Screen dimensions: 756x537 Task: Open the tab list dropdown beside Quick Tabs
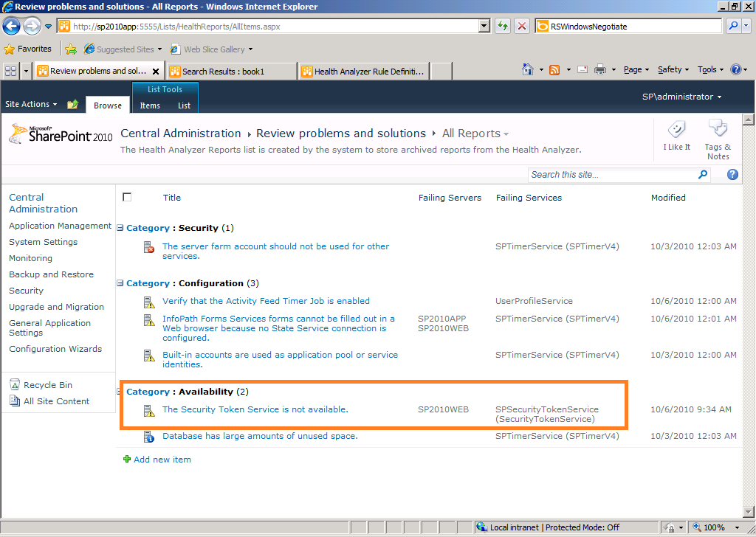point(26,72)
